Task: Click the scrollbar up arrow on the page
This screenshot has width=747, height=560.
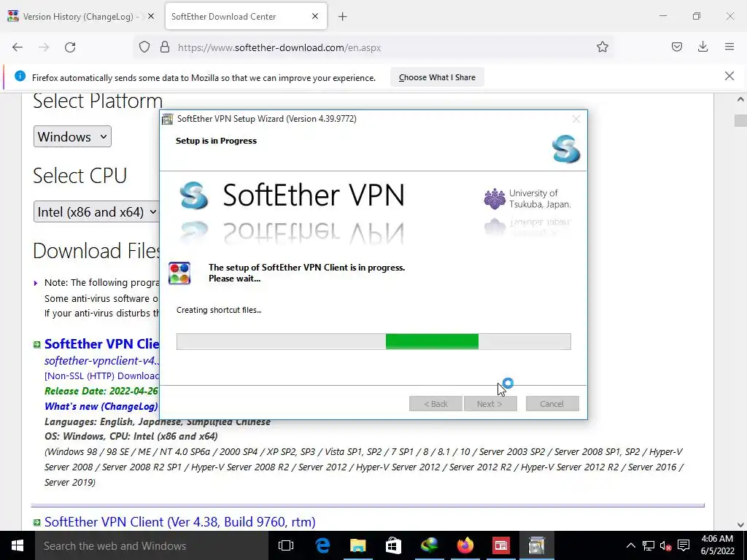Action: [x=740, y=99]
